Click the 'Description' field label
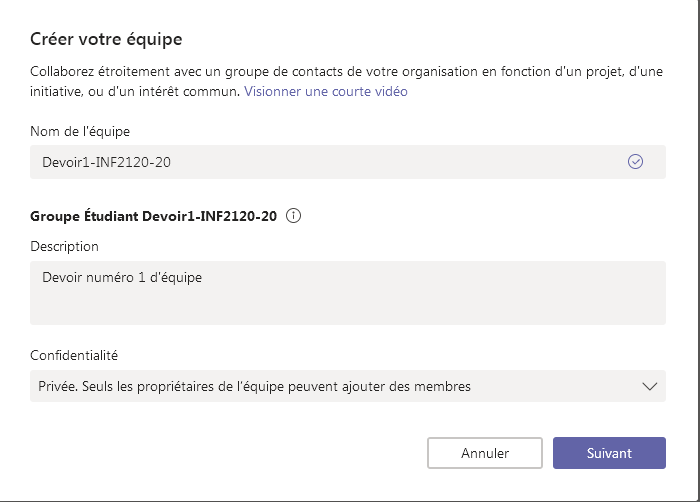Screen dimensions: 700x502 click(65, 246)
